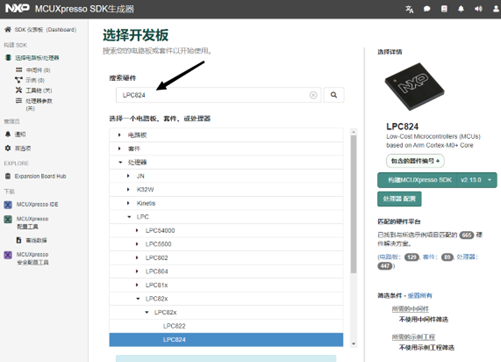The height and width of the screenshot is (362, 501).
Task: Open the 所需的中间件 filter link
Action: 410,309
